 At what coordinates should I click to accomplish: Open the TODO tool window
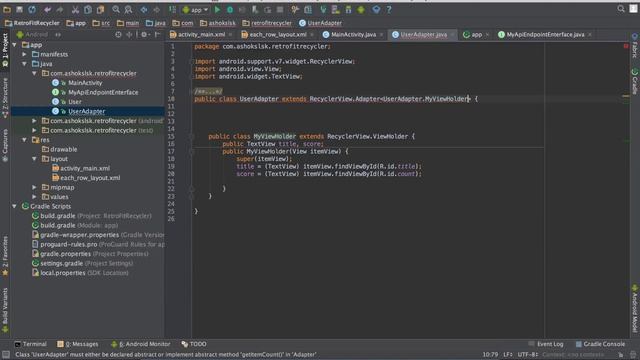(194, 344)
